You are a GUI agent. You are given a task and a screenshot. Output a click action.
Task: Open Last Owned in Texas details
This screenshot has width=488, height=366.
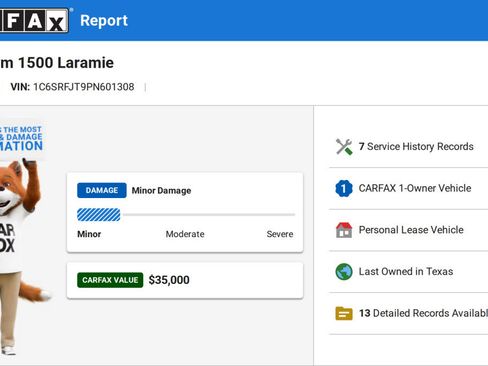406,272
